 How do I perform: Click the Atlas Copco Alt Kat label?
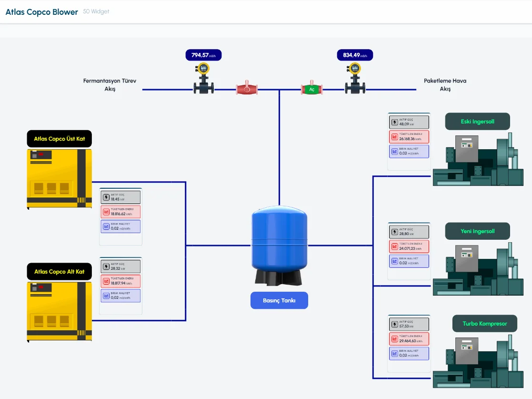click(60, 271)
